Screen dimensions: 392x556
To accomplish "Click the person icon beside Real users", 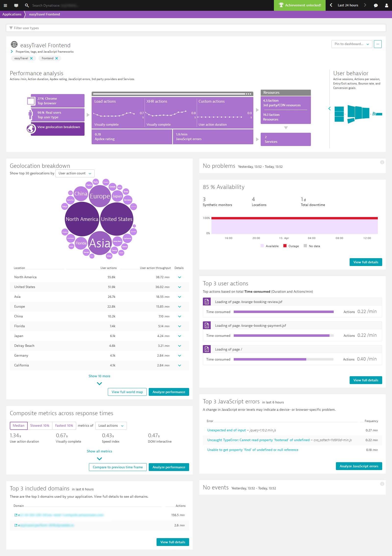I will (31, 115).
